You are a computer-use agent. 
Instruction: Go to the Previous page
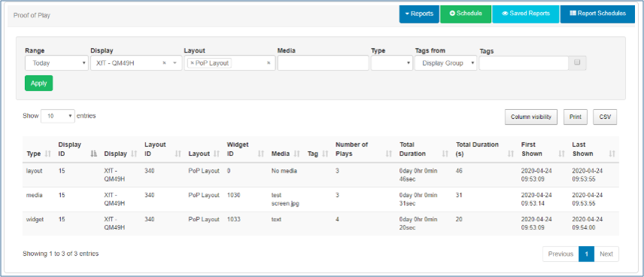point(560,254)
